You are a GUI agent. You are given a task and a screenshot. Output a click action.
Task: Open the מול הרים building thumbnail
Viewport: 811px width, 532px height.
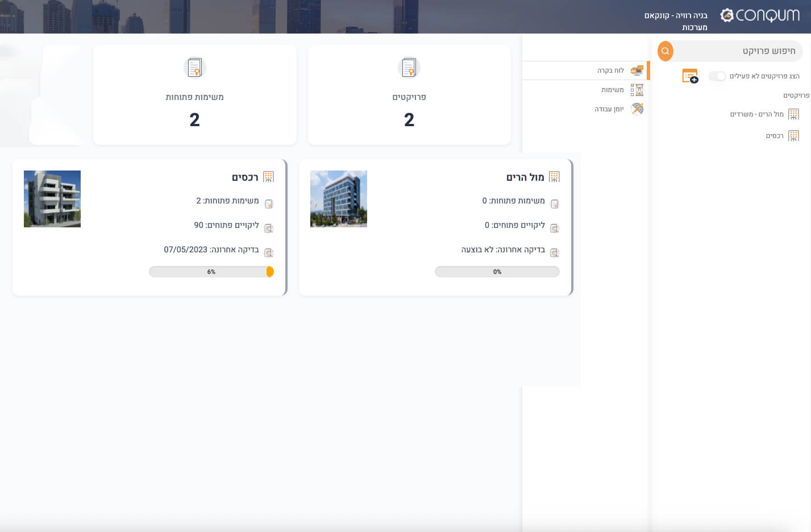point(339,199)
